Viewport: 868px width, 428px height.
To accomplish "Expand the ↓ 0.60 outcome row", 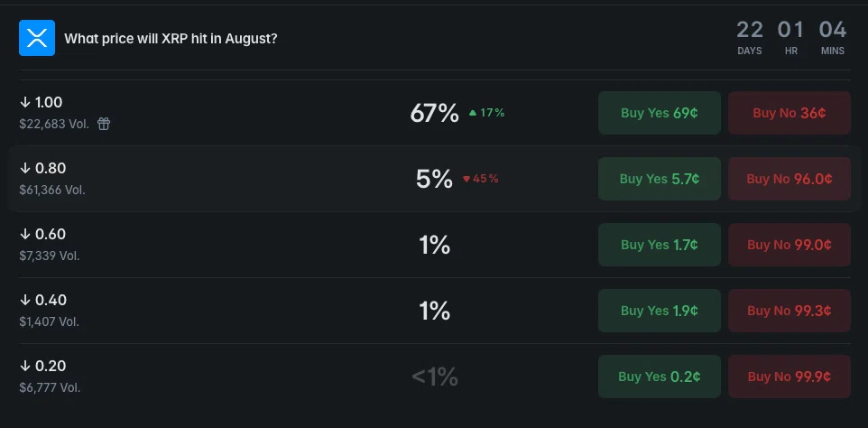I will pyautogui.click(x=434, y=245).
